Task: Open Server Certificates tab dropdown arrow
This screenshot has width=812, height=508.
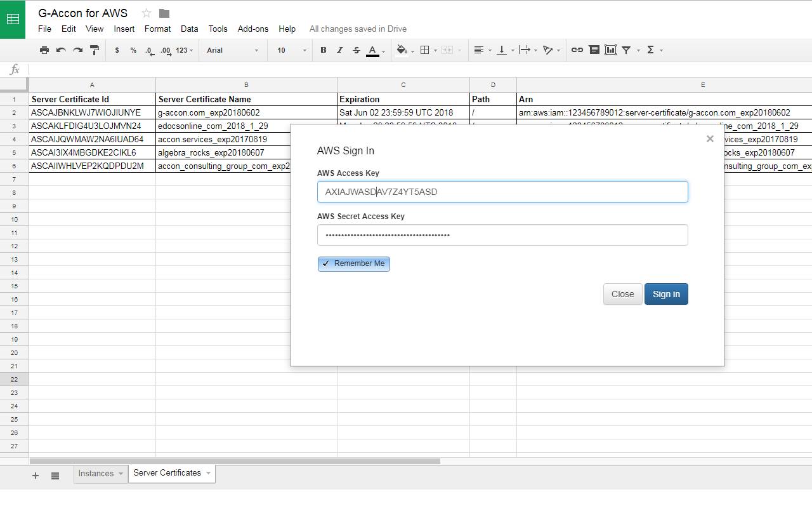Action: coord(208,473)
